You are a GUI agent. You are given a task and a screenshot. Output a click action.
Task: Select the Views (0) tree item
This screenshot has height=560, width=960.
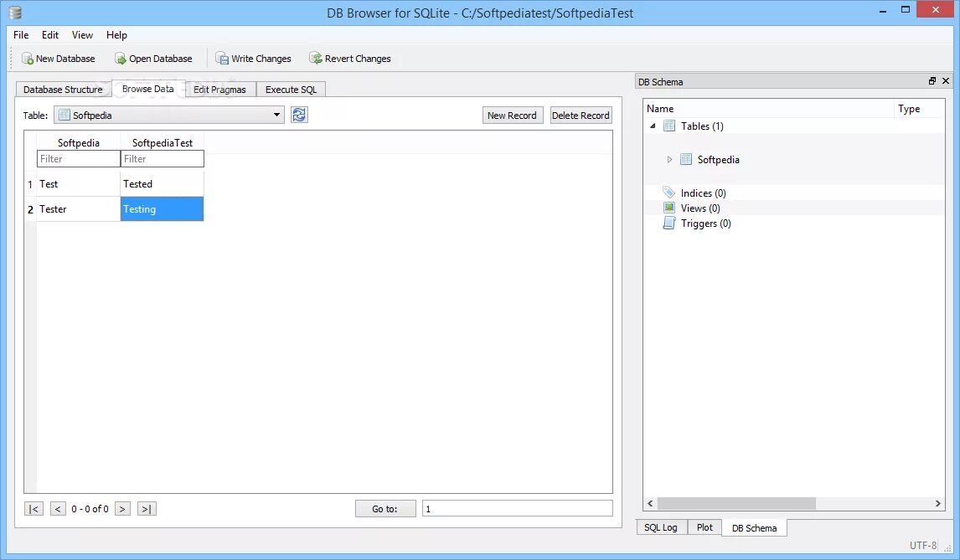pyautogui.click(x=700, y=208)
